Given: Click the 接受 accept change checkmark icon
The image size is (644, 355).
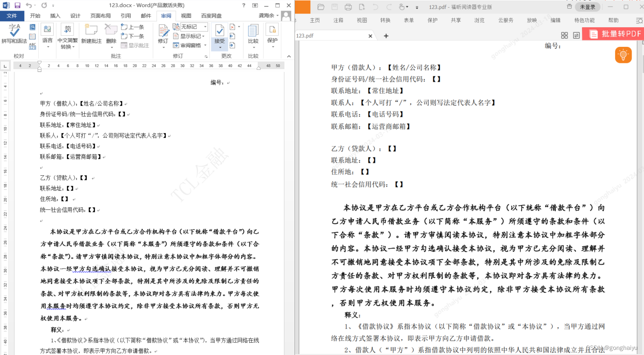Looking at the screenshot, I should 219,31.
